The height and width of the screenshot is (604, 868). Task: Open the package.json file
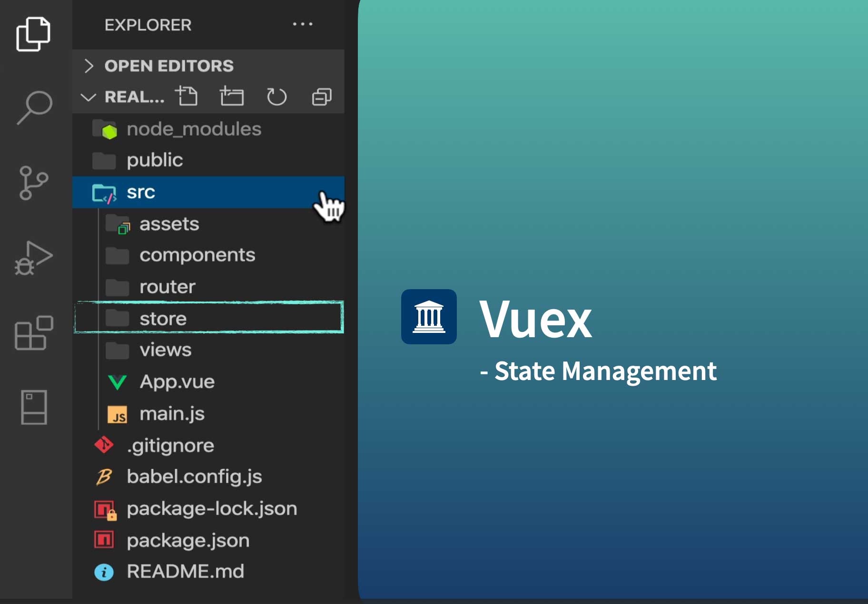tap(208, 540)
